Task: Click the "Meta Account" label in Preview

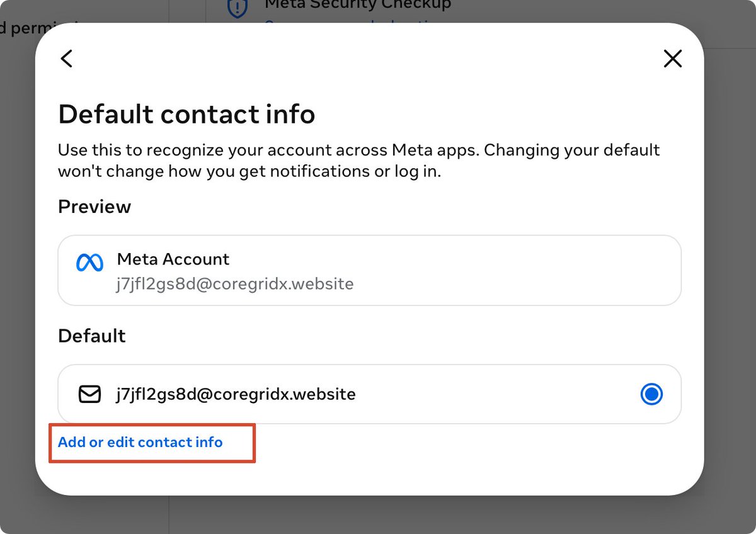Action: pos(173,259)
